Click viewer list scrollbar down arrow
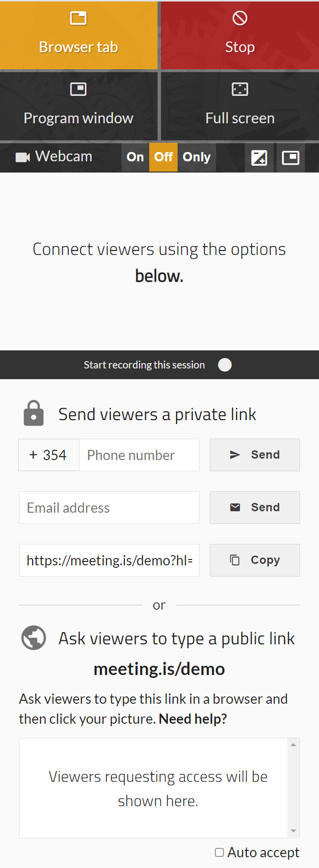 (293, 831)
